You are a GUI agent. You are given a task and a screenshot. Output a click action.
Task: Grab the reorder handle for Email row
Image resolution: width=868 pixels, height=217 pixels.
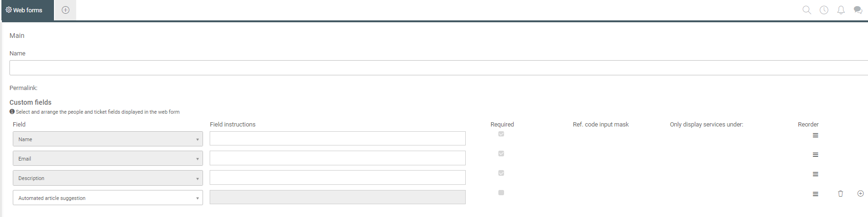tap(815, 155)
